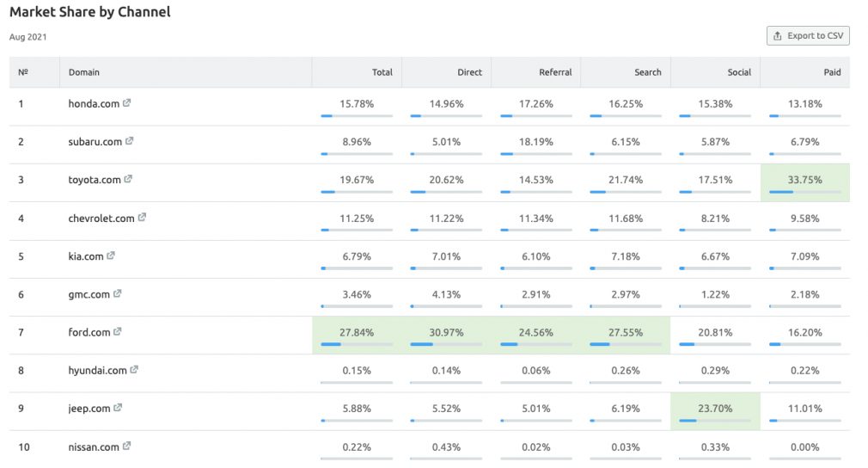Open nissan.com external link icon
This screenshot has width=868, height=468.
coord(127,446)
